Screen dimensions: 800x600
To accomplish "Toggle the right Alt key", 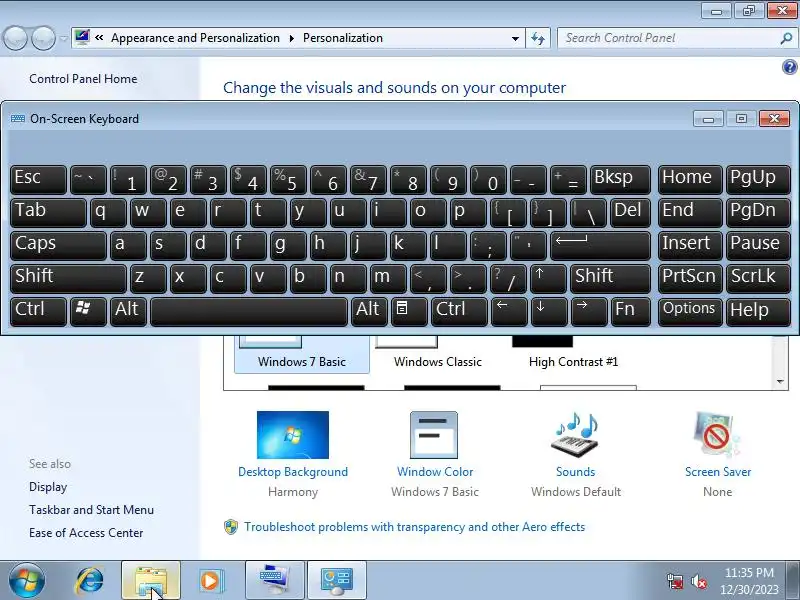I will click(x=369, y=312).
